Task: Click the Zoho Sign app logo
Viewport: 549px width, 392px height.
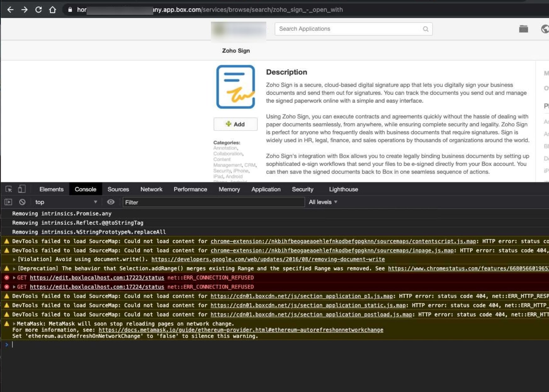Action: click(x=235, y=87)
